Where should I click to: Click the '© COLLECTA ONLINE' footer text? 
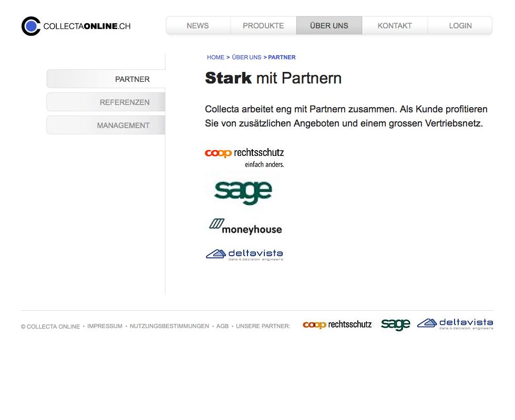pos(50,327)
